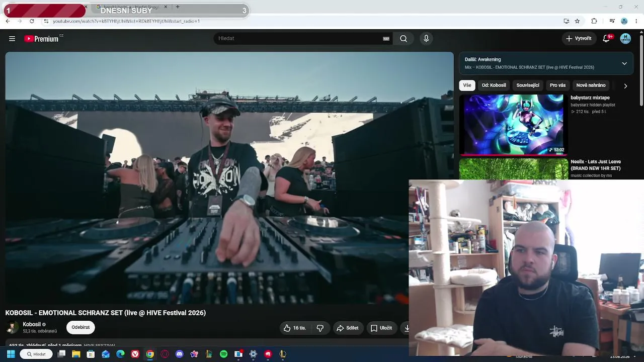This screenshot has height=362, width=644.
Task: Share the video via Sdílet
Action: (348, 328)
